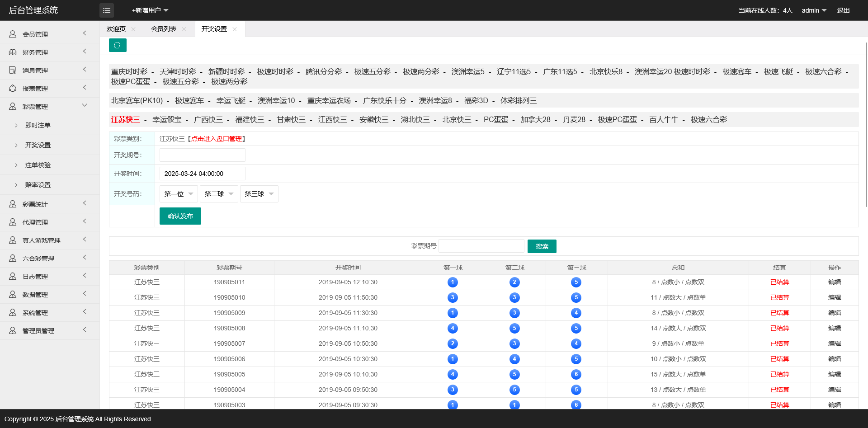Click the 搜索 button

point(542,246)
